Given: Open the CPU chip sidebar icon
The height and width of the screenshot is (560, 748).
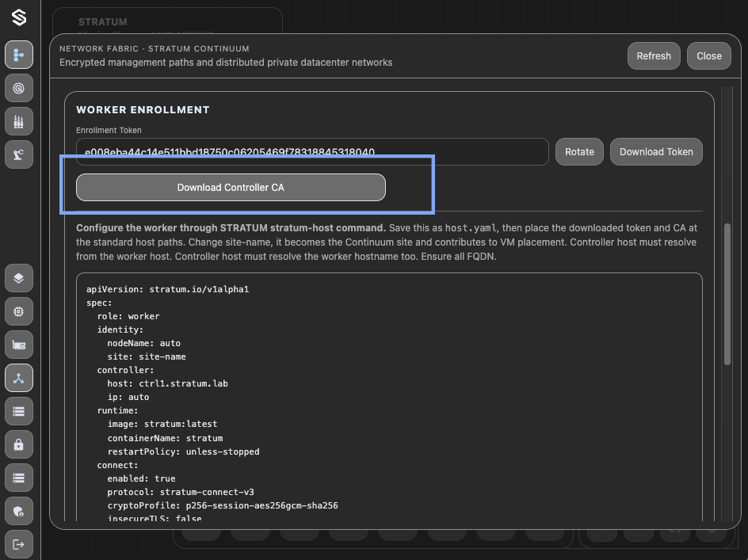Looking at the screenshot, I should tap(19, 311).
